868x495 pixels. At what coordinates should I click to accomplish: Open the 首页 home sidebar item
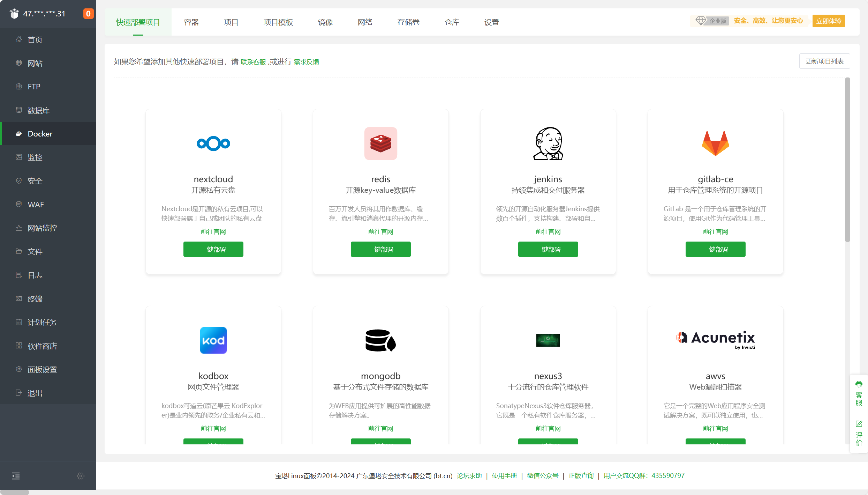48,40
